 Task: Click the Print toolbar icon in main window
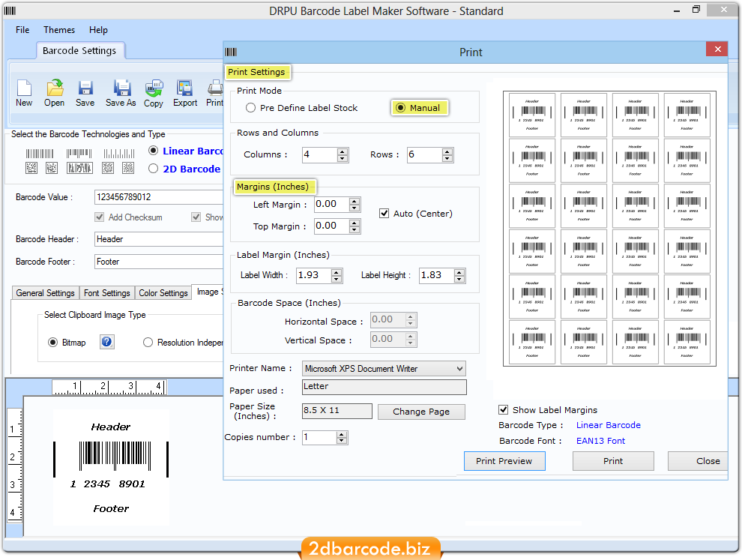coord(215,88)
